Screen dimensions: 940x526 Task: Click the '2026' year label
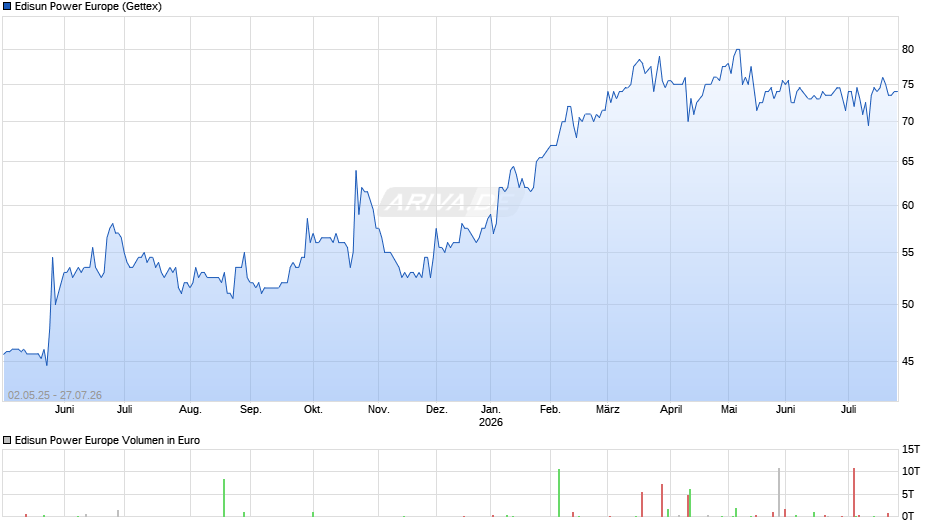[490, 422]
